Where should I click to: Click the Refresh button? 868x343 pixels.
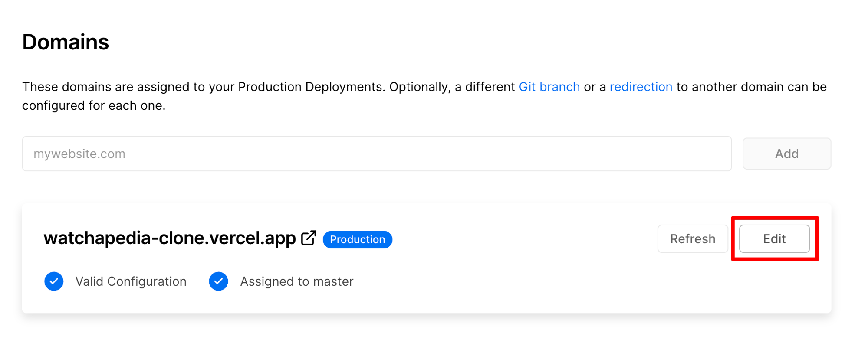(x=692, y=238)
